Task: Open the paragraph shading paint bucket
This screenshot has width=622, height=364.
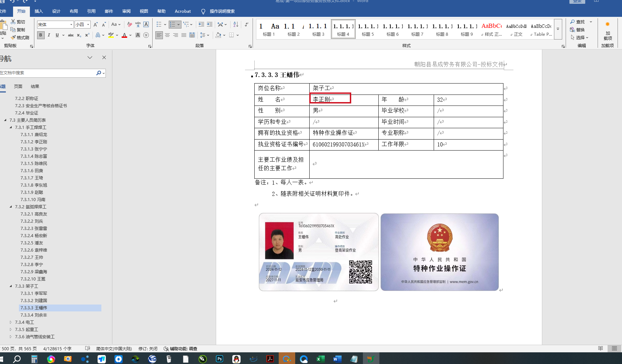Action: (218, 35)
